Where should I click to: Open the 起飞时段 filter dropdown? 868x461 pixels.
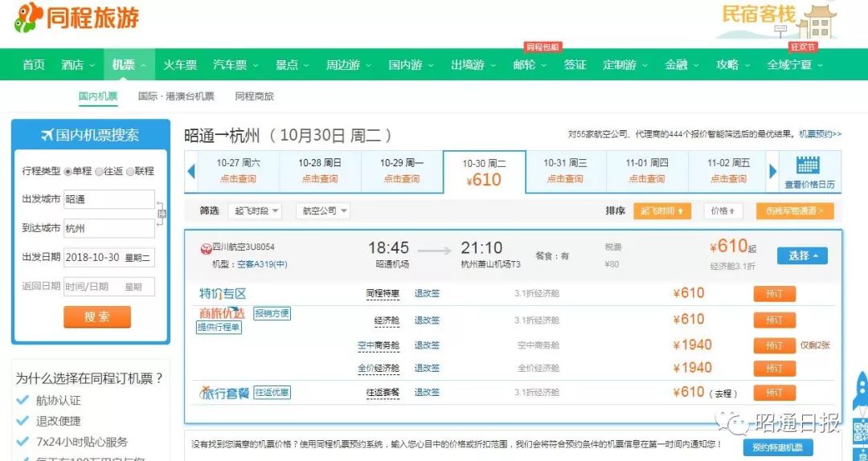pos(254,211)
